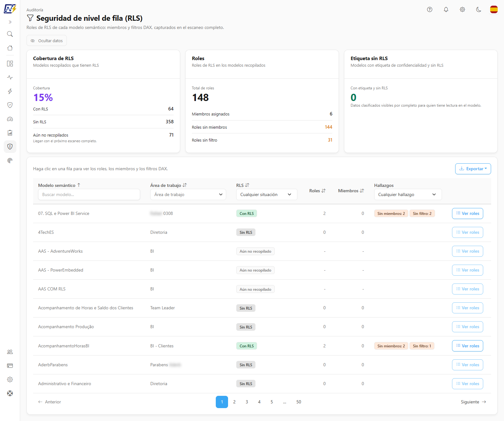Open the dashboard layout icon in the sidebar
The image size is (504, 421).
(x=10, y=64)
